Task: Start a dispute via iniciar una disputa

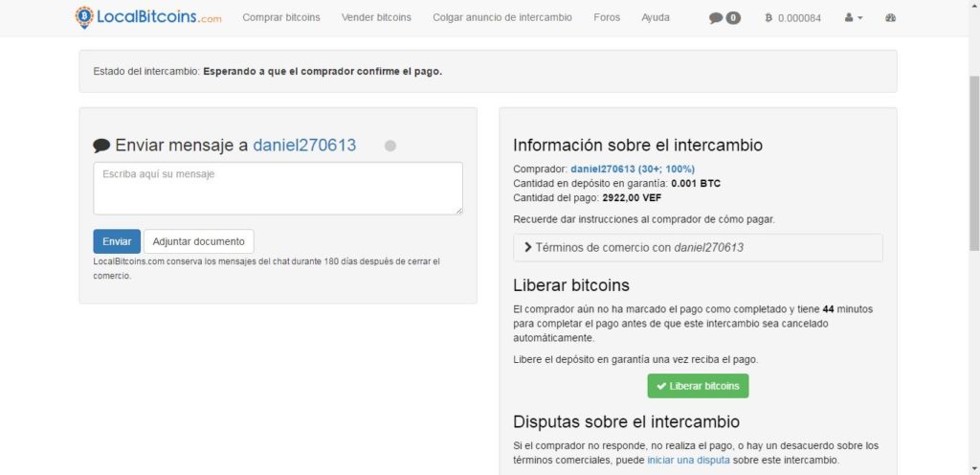Action: tap(688, 460)
